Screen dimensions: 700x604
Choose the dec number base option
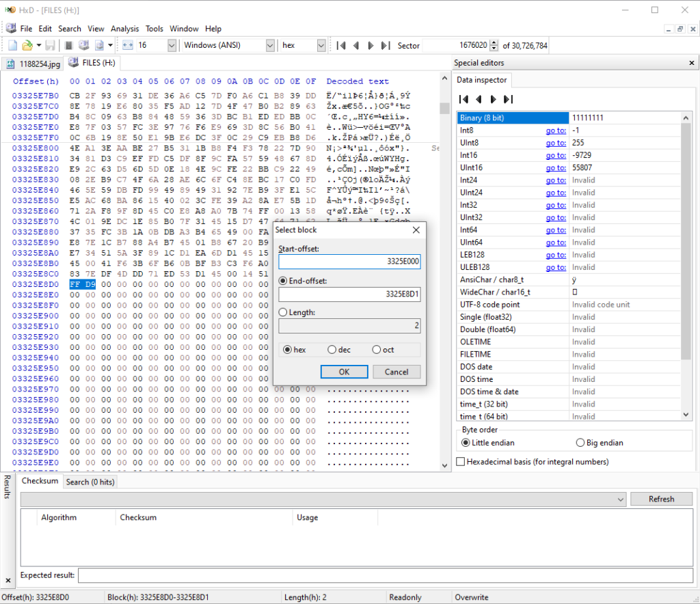[332, 350]
